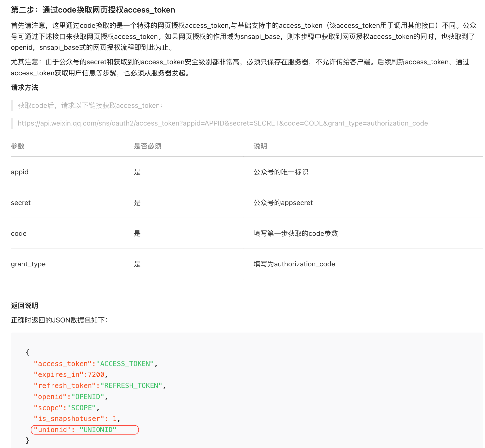The height and width of the screenshot is (448, 485).
Task: Click the 返回说明 section heading
Action: 25,305
